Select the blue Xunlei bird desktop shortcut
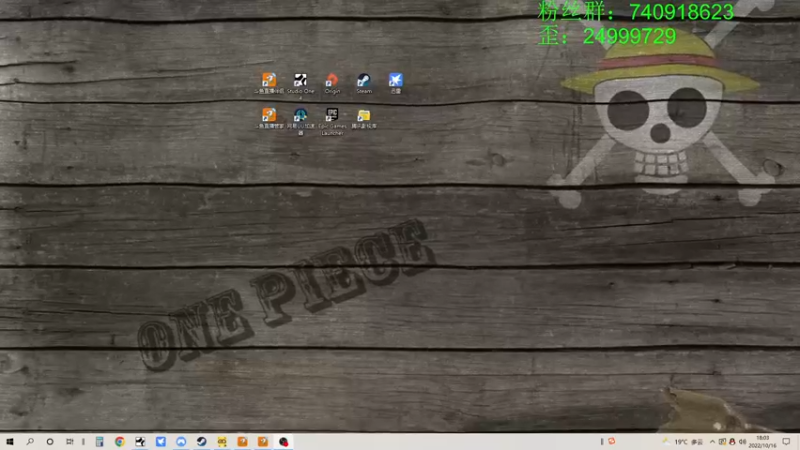This screenshot has height=450, width=800. pyautogui.click(x=395, y=84)
